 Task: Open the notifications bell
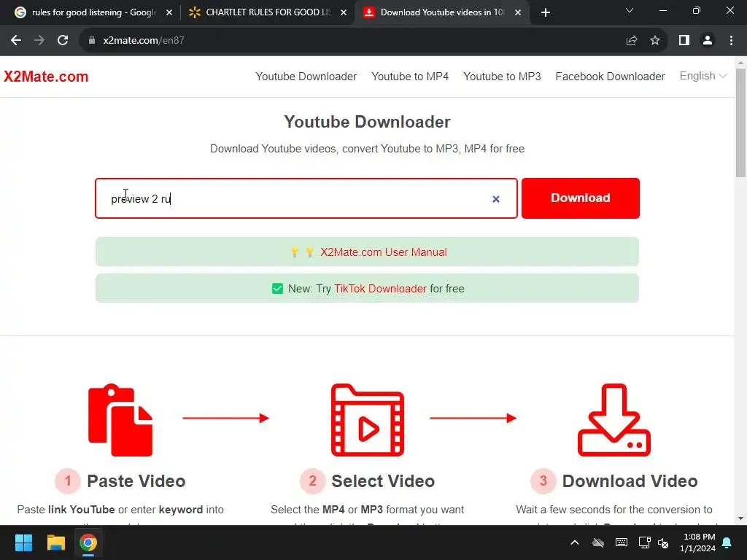point(727,542)
